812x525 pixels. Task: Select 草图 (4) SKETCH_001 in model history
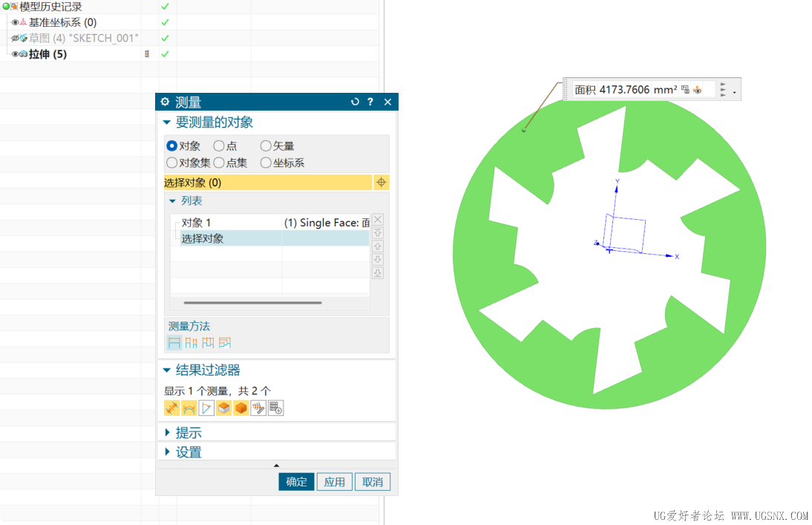pyautogui.click(x=83, y=38)
